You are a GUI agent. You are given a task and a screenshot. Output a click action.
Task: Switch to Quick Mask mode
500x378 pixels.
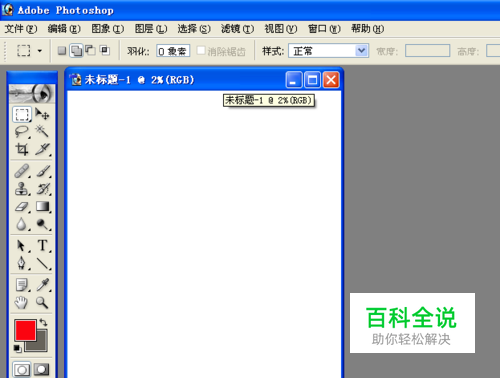coord(42,369)
